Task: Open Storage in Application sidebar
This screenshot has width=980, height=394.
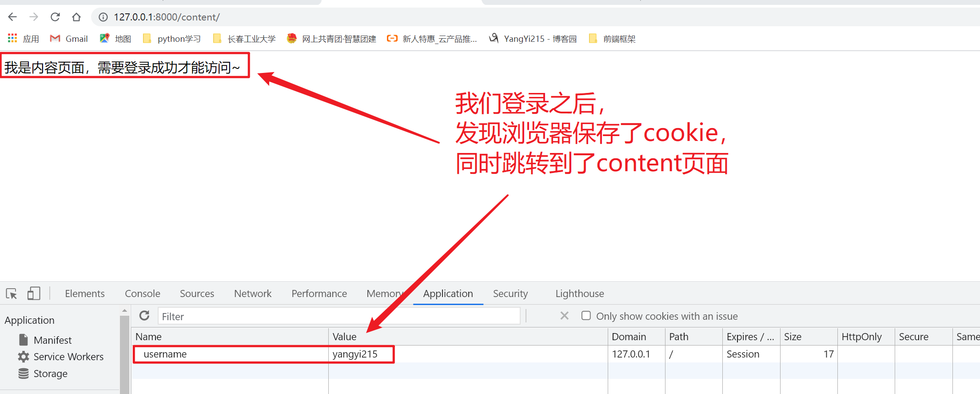Action: click(50, 374)
